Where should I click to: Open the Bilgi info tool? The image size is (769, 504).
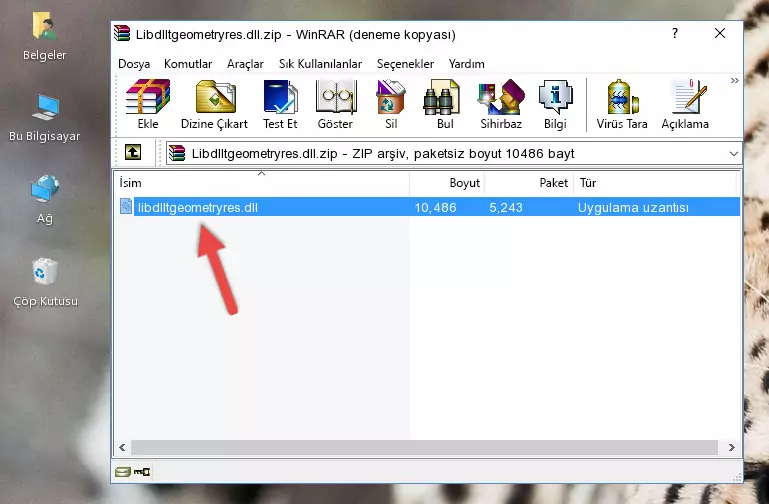click(x=555, y=104)
